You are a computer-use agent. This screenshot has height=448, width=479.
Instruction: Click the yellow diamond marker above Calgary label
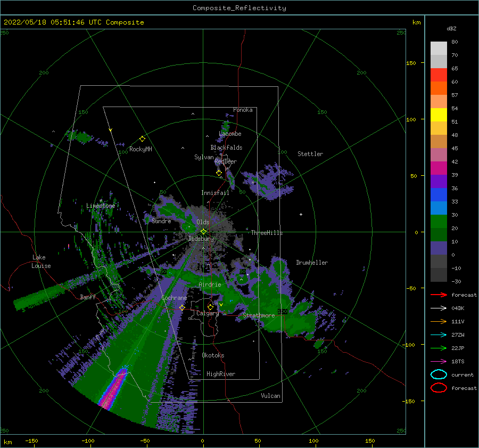(x=210, y=307)
